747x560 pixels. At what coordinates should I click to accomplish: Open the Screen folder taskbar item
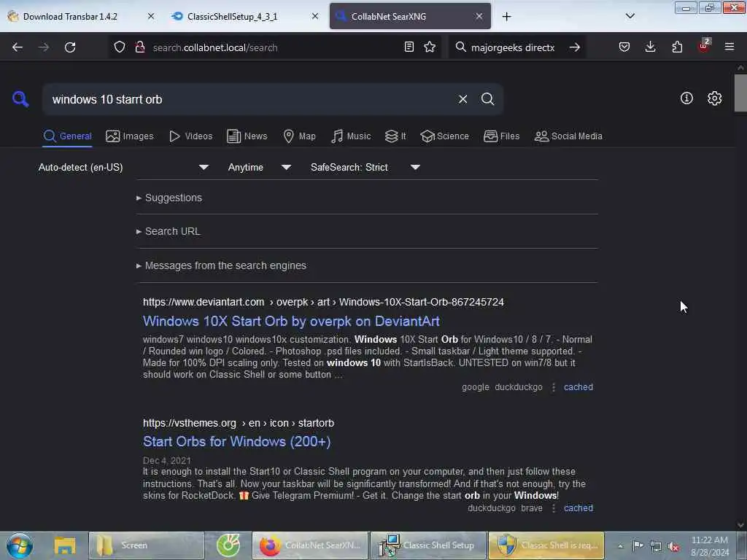pos(146,545)
